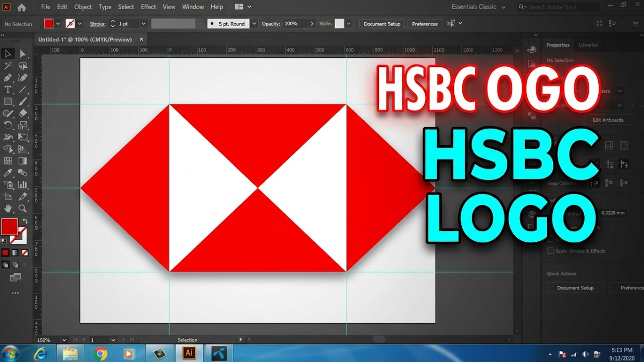Viewport: 644px width, 362px height.
Task: Set paint mode to None in toolbar
Action: point(24,253)
